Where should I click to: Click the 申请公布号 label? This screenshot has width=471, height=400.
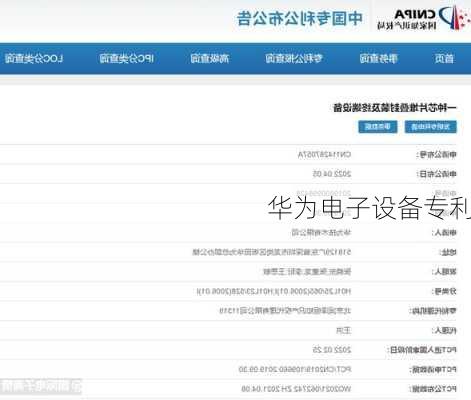click(x=436, y=155)
